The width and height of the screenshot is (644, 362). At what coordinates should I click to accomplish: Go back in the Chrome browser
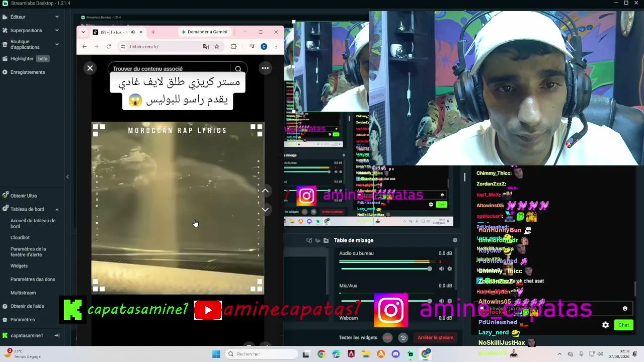point(85,47)
